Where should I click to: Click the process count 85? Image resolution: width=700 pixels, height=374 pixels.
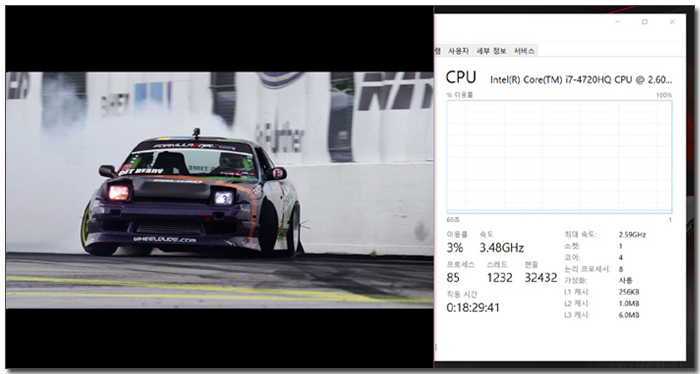pyautogui.click(x=453, y=278)
